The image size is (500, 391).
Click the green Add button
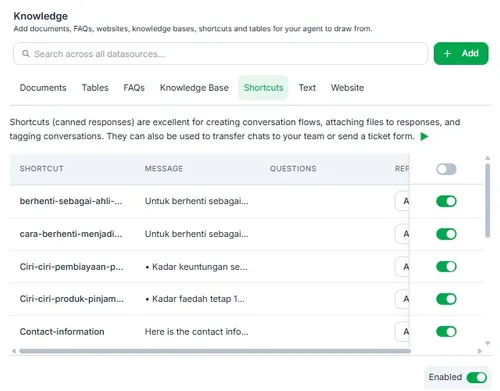point(461,53)
